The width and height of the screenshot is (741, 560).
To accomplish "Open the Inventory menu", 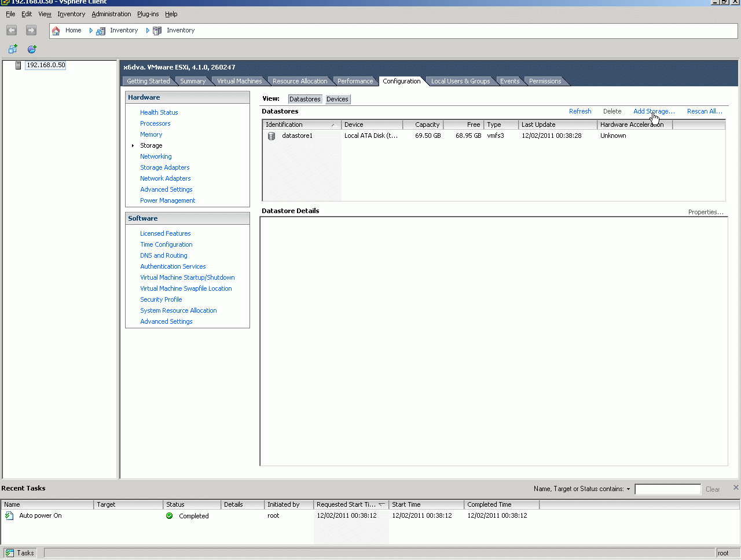I will click(x=71, y=14).
